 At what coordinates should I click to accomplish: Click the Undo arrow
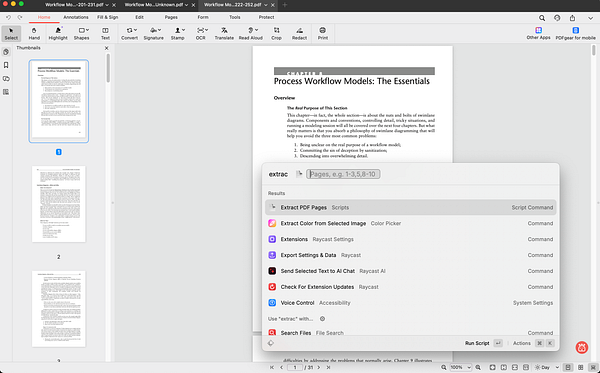click(8, 17)
